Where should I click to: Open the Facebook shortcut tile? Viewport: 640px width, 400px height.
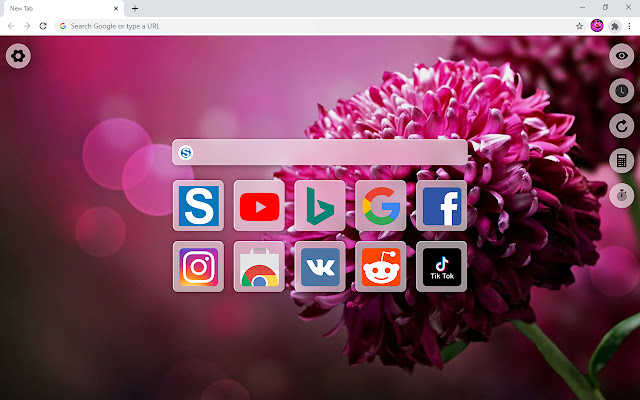(x=442, y=206)
